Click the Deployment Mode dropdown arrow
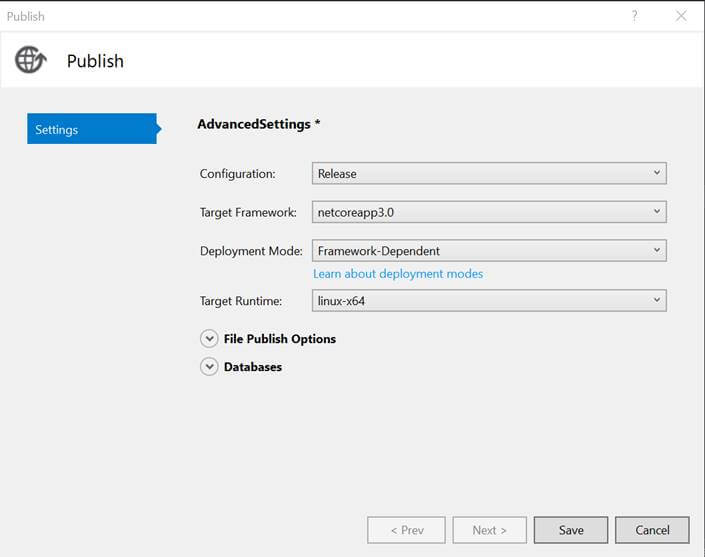Viewport: 705px width, 557px height. point(657,250)
